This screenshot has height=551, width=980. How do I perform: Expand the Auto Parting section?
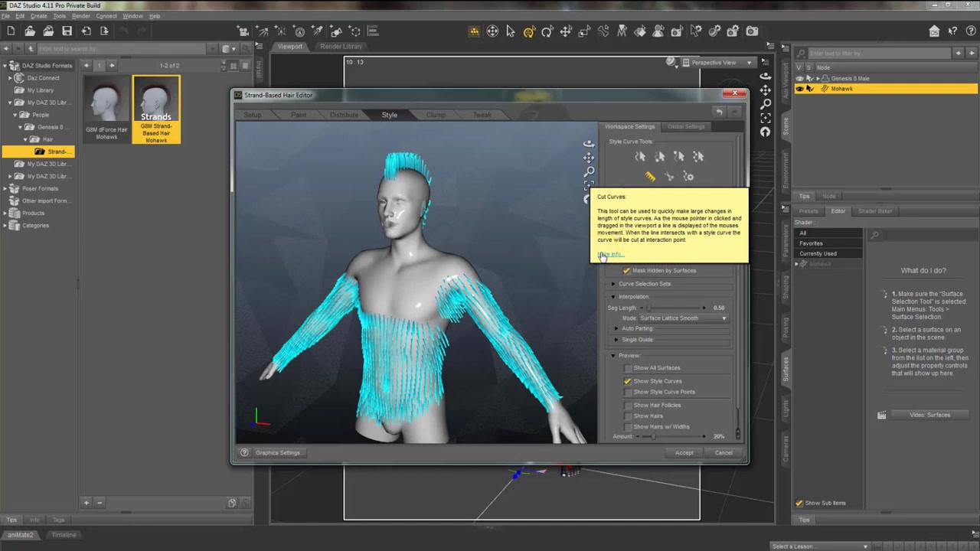pyautogui.click(x=616, y=329)
